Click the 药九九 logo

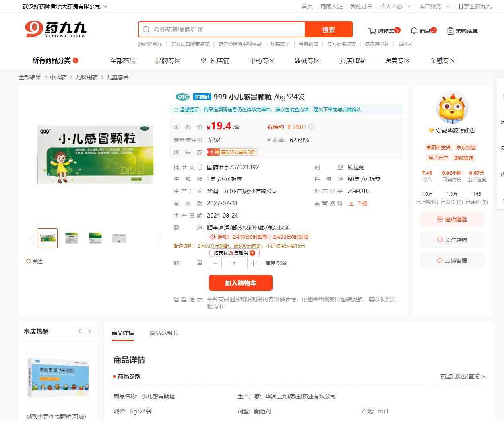pyautogui.click(x=56, y=29)
